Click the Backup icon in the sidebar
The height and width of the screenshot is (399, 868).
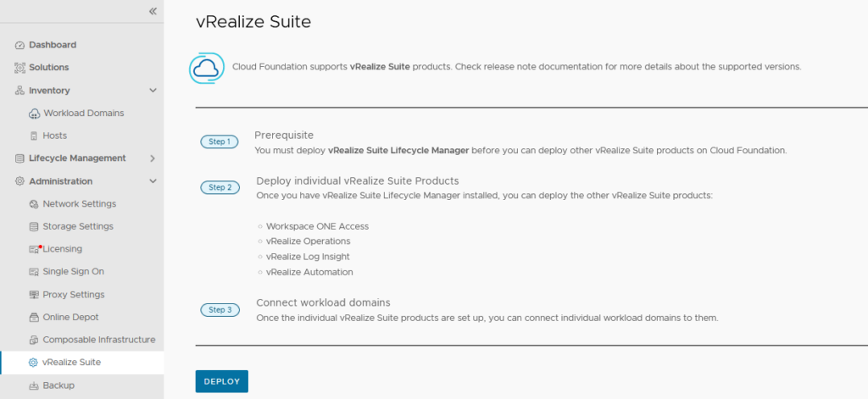(34, 385)
